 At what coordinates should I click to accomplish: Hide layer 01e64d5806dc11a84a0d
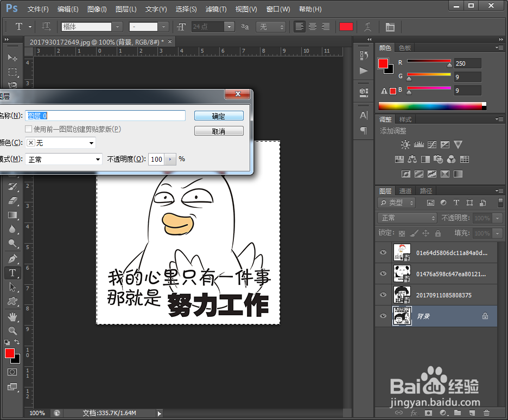coord(383,252)
